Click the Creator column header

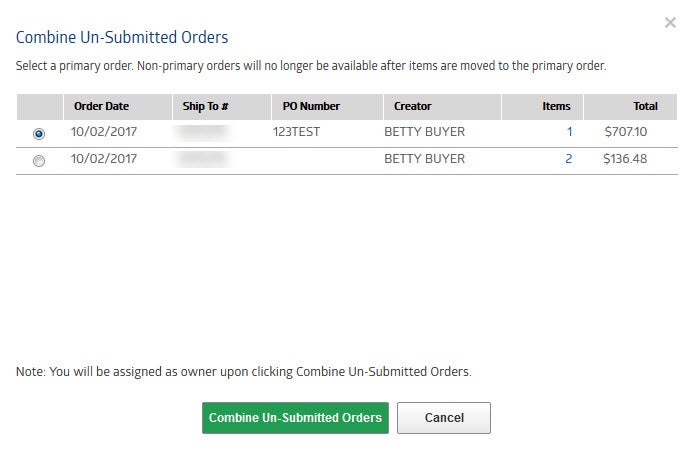pos(413,106)
